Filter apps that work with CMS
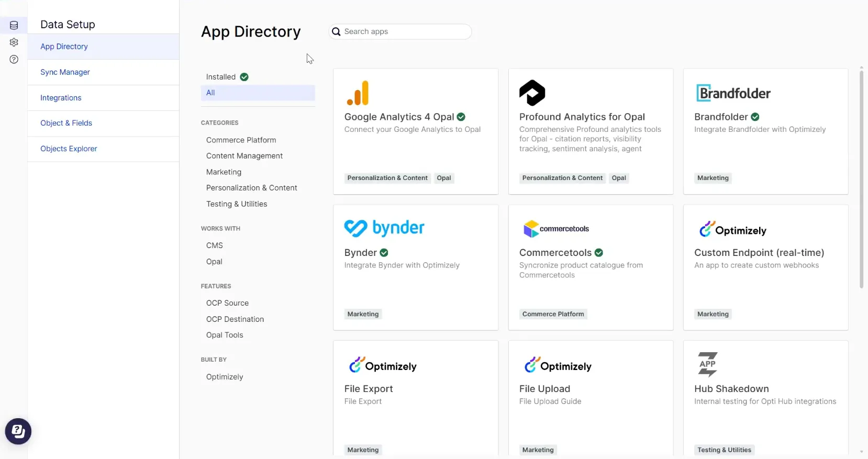This screenshot has height=459, width=868. point(215,245)
